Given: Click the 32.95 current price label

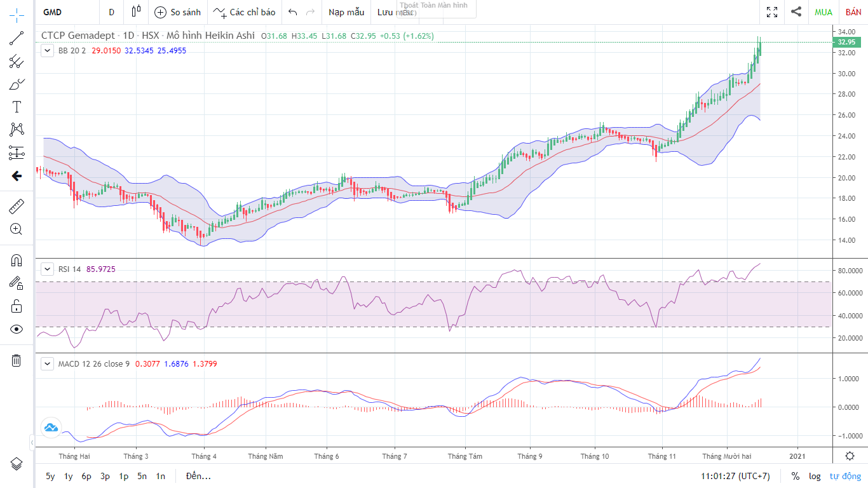Looking at the screenshot, I should coord(846,42).
